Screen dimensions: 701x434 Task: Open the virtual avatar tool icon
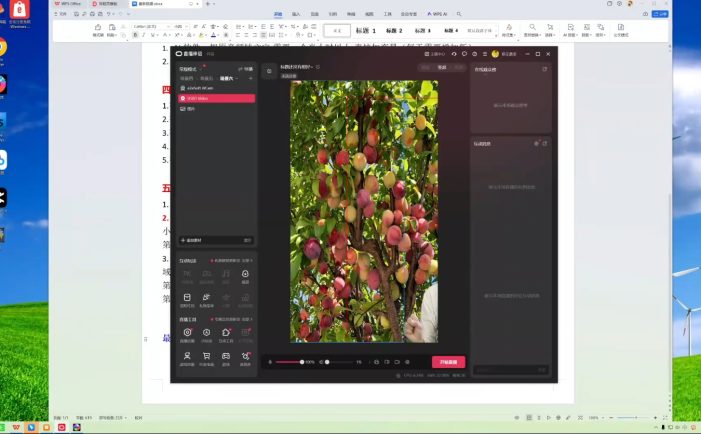coord(187,355)
